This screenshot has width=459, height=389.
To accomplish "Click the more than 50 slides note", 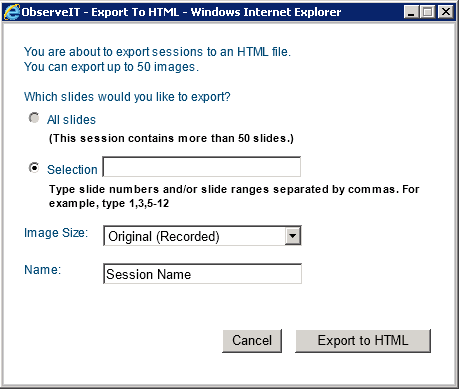I will pyautogui.click(x=171, y=138).
